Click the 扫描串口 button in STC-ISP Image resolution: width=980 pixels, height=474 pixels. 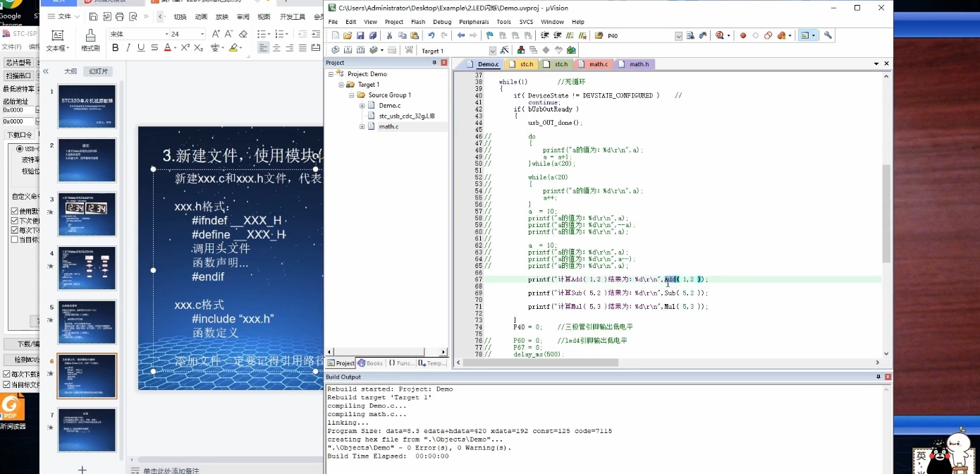(x=18, y=75)
